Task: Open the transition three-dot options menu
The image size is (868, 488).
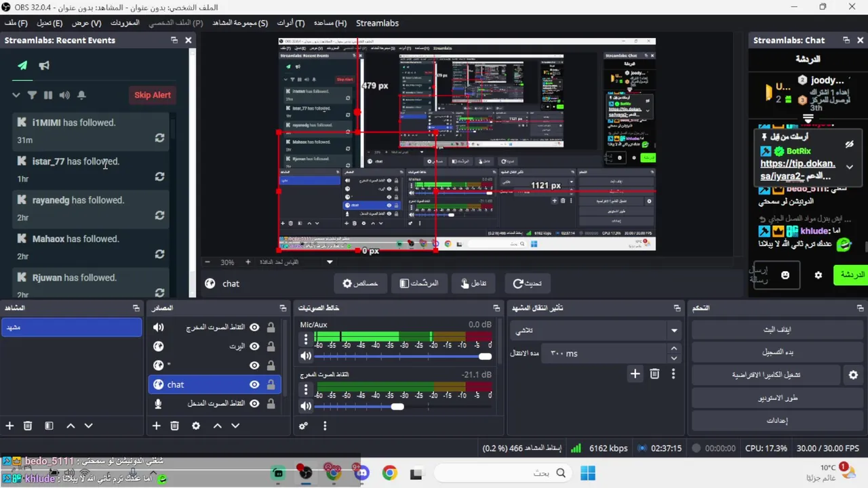Action: coord(673,373)
